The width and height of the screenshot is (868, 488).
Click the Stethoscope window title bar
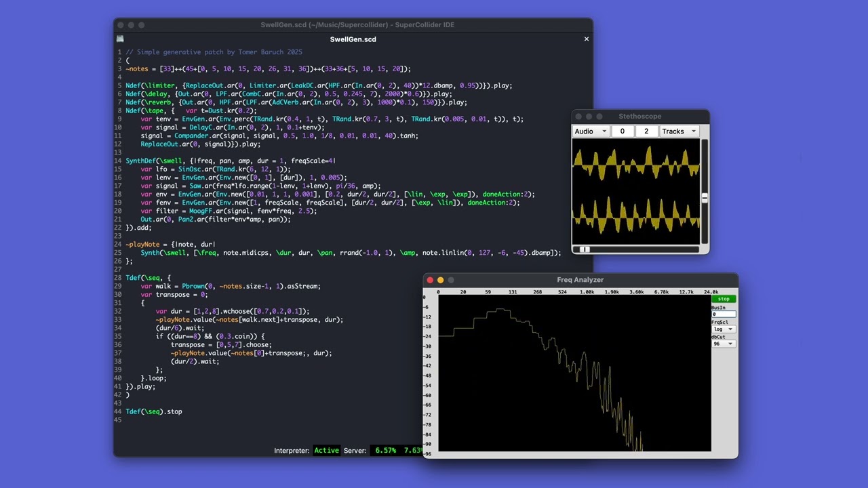click(x=640, y=117)
